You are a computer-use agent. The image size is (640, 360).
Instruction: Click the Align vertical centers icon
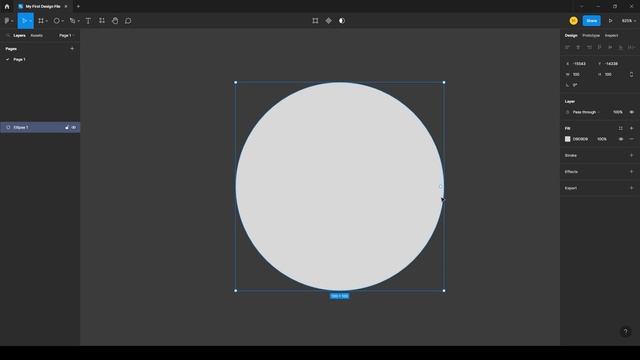[610, 47]
